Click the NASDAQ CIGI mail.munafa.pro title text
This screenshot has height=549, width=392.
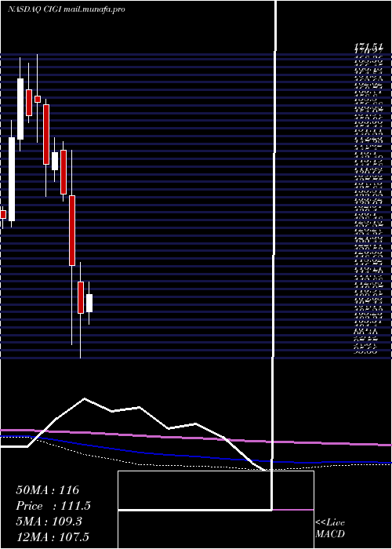pos(66,9)
